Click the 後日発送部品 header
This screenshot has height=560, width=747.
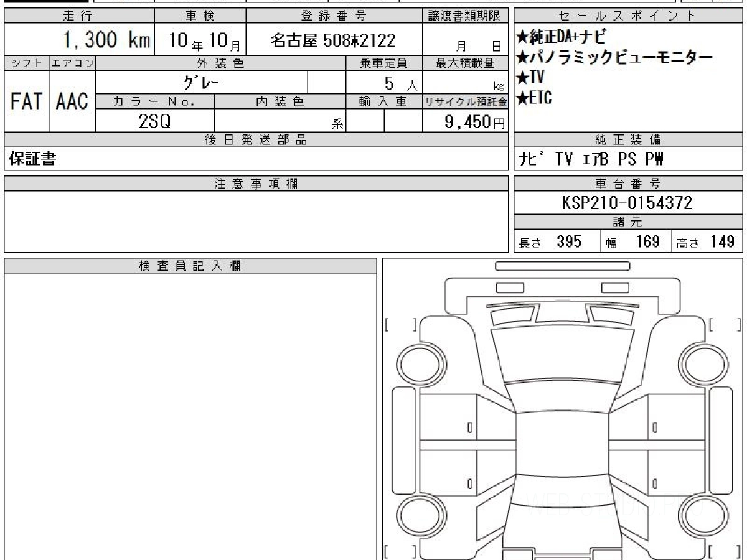(x=256, y=140)
